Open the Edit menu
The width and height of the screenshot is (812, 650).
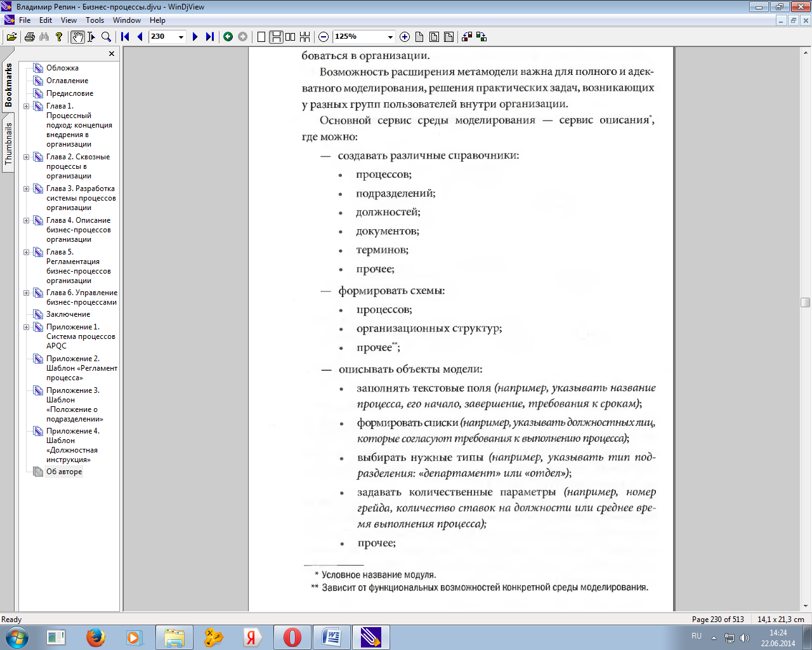[46, 20]
